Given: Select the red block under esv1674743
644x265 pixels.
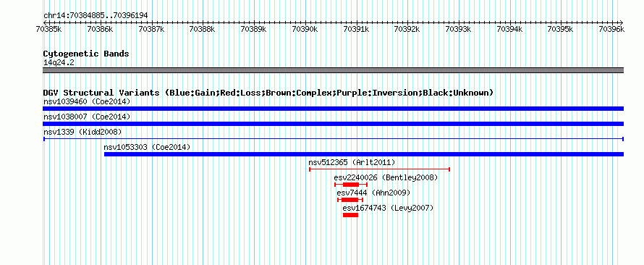Looking at the screenshot, I should tap(350, 215).
